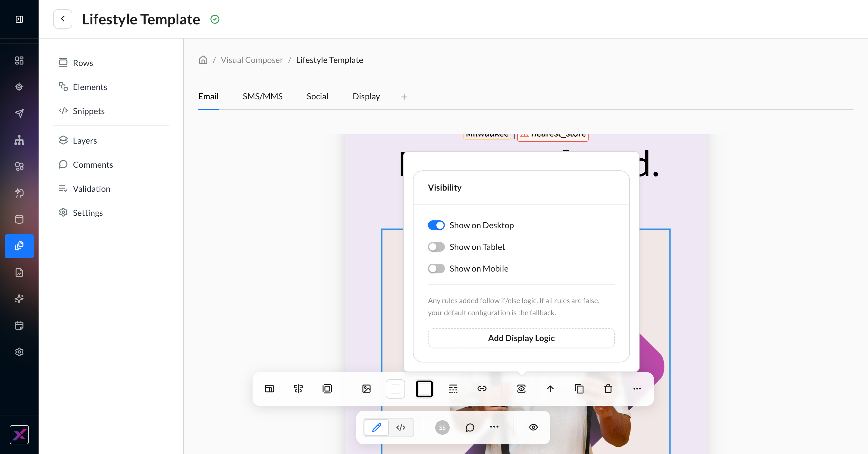Open more options in bottom bar
Screen dimensions: 868x454
(494, 427)
